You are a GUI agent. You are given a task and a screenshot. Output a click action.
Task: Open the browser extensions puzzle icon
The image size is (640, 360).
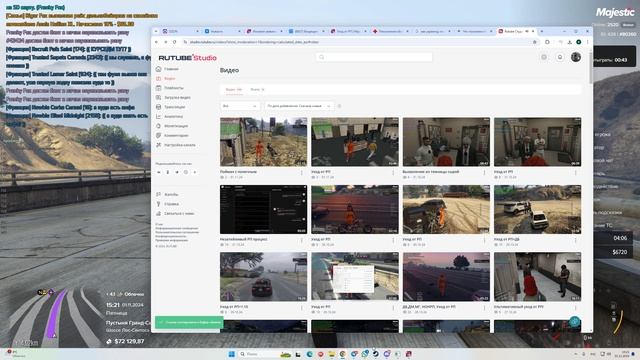548,42
